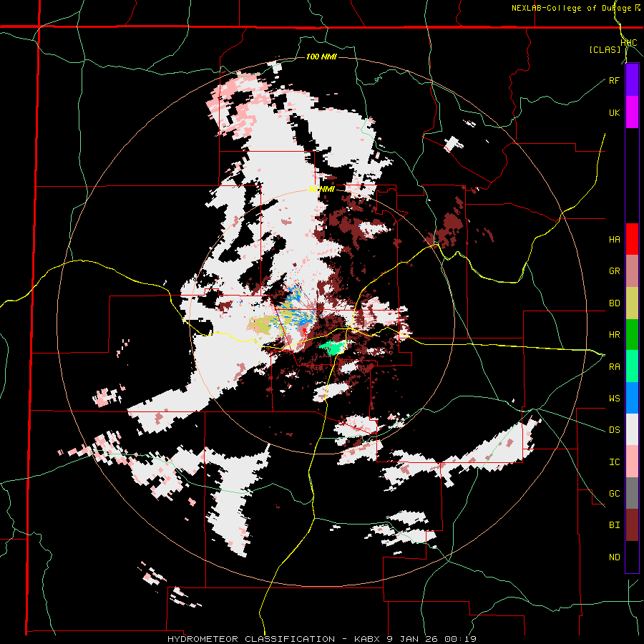Click the IC pink legend swatch
The height and width of the screenshot is (644, 644).
(632, 462)
